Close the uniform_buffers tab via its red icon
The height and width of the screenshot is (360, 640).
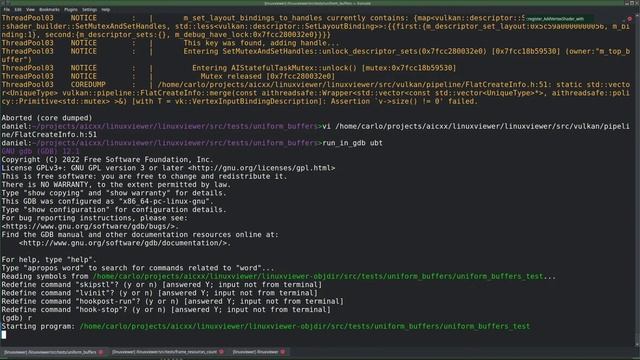click(101, 352)
